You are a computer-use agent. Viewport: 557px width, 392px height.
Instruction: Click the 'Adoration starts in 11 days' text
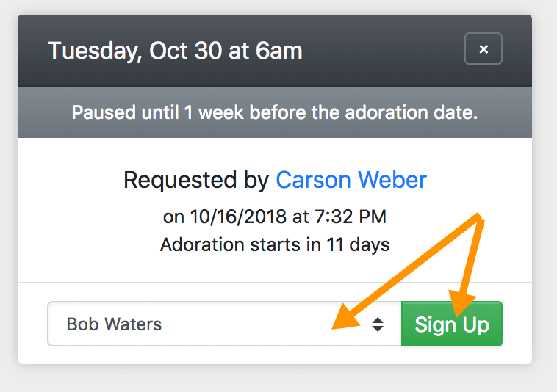point(274,244)
